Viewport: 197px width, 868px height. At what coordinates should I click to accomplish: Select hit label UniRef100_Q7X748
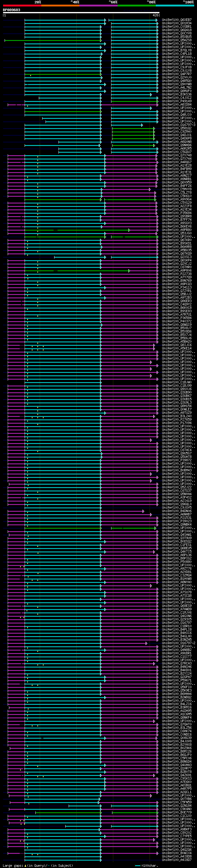pos(176,155)
